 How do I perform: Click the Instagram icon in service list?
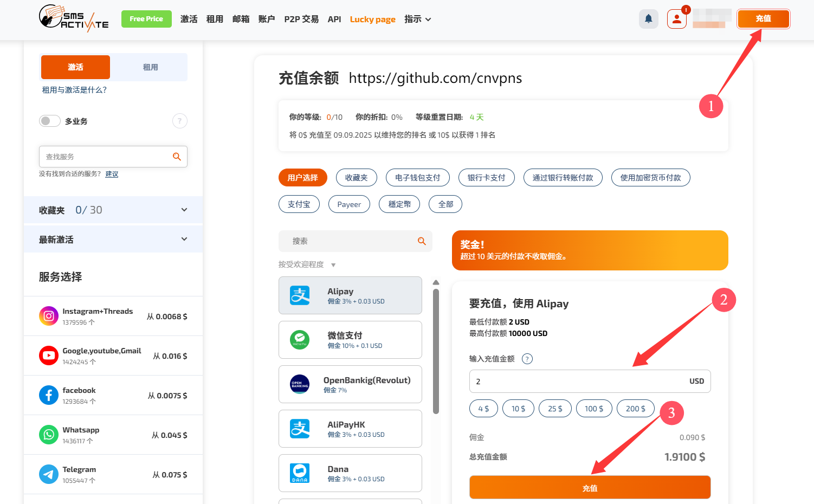(x=49, y=316)
